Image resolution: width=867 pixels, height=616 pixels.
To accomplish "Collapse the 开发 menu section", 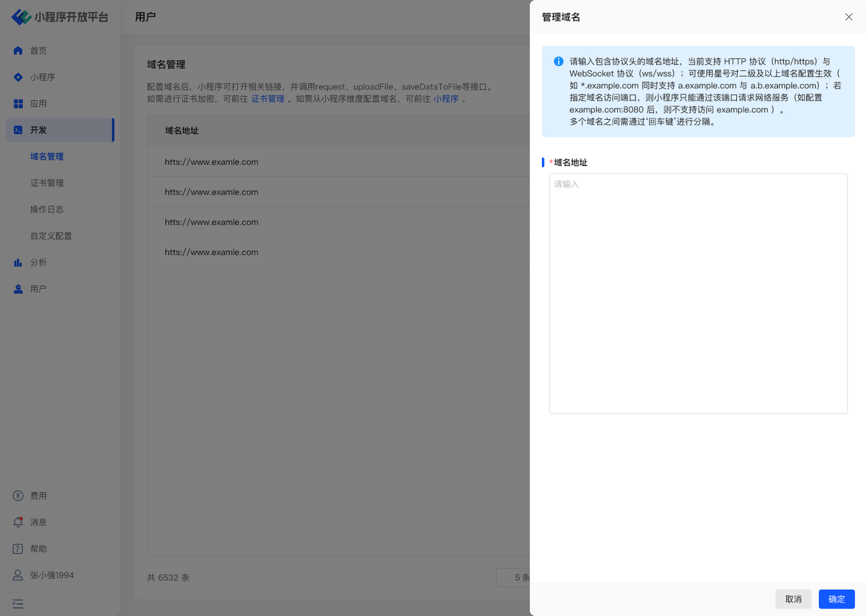I will pyautogui.click(x=60, y=130).
